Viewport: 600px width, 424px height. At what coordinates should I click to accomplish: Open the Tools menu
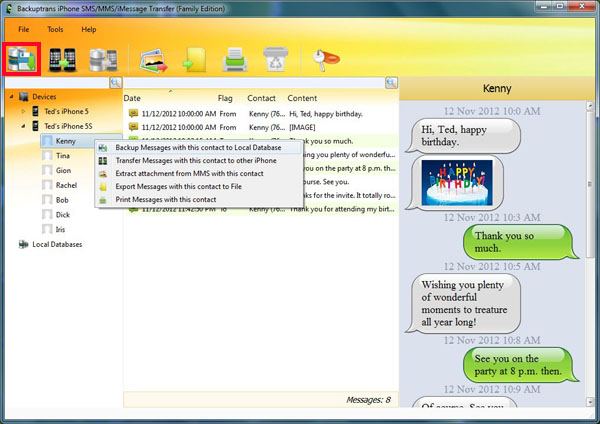point(55,29)
